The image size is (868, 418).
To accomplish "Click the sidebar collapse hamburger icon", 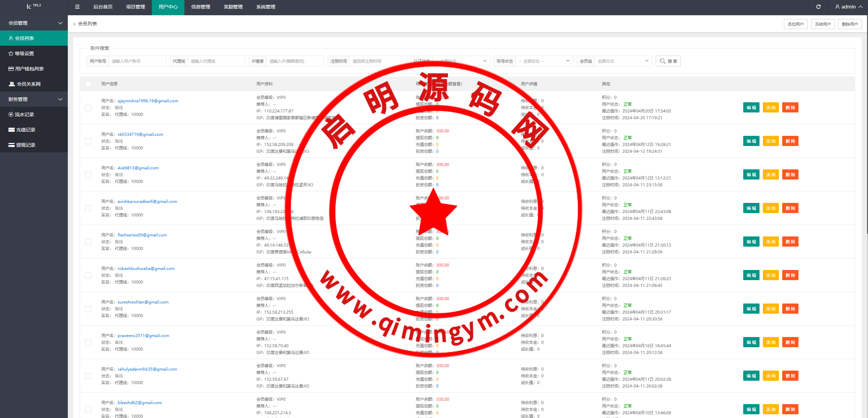I will pos(77,7).
